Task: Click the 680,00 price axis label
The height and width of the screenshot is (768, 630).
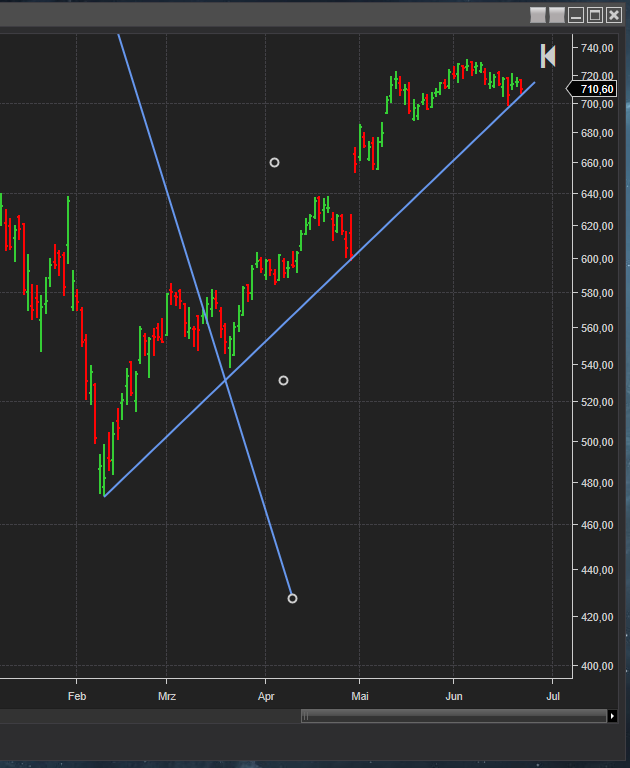Action: coord(597,133)
